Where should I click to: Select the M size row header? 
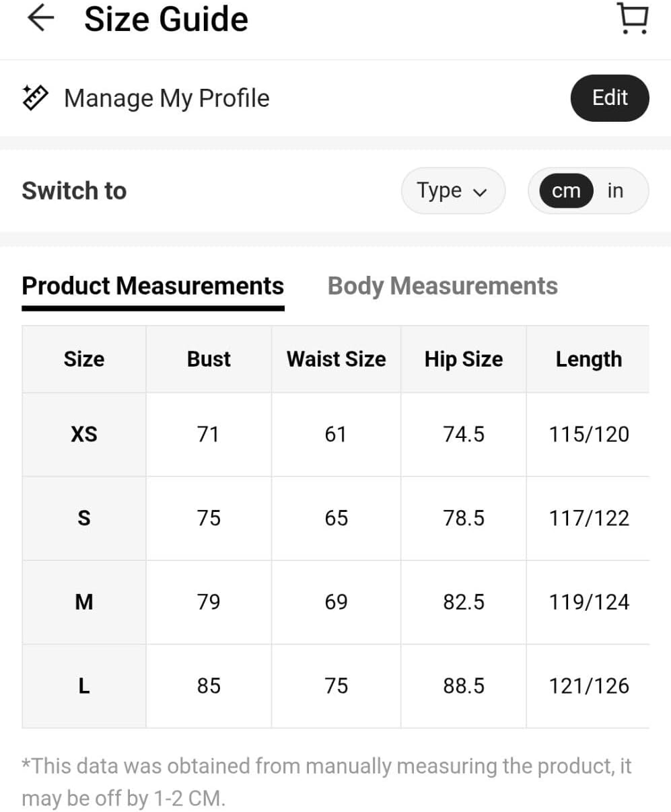coord(84,602)
